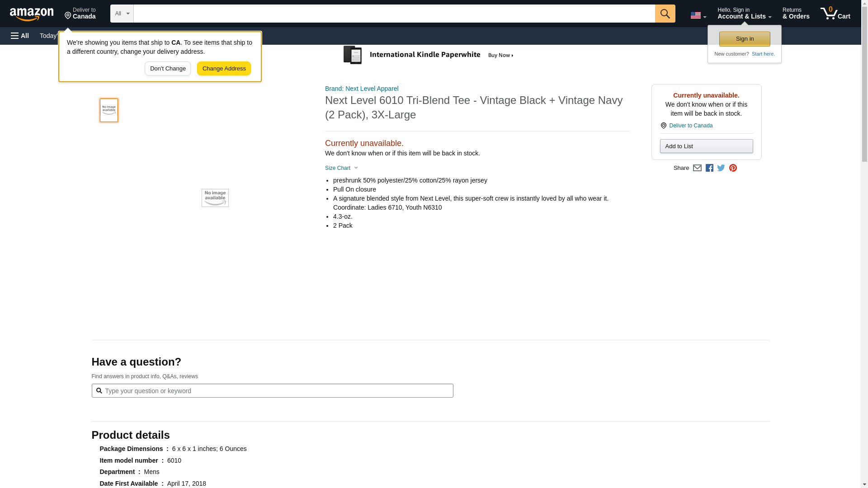Share the product on Pinterest
This screenshot has width=868, height=488.
click(733, 168)
